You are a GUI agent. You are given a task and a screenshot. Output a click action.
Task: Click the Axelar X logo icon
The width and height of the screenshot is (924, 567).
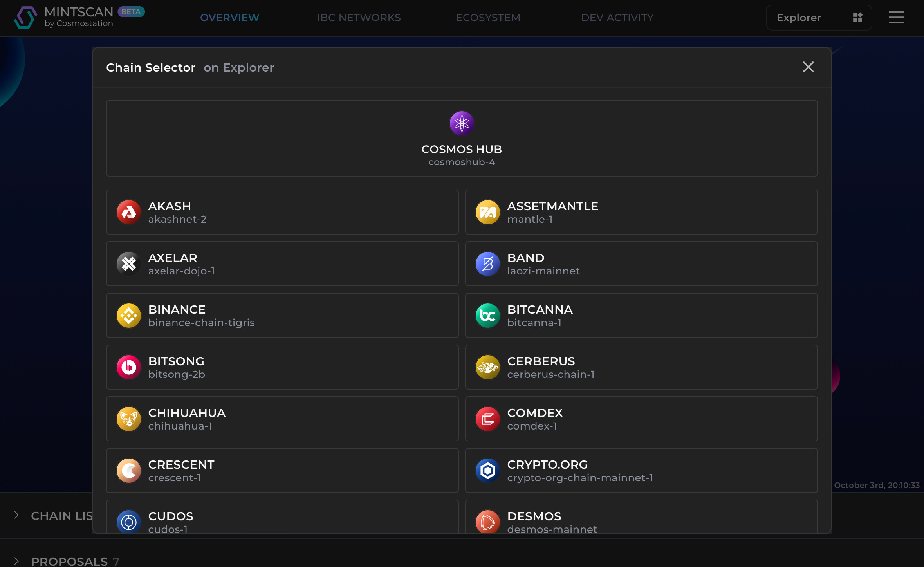128,264
